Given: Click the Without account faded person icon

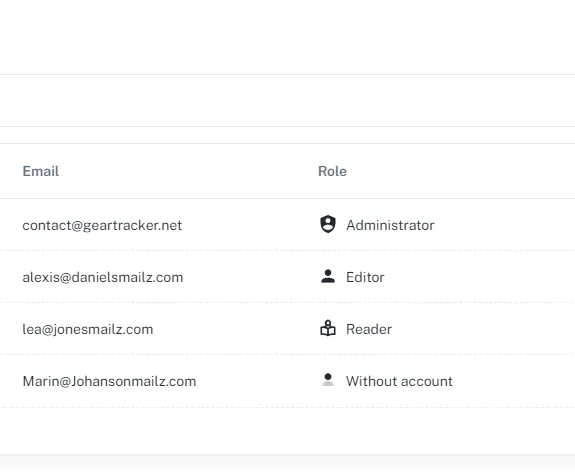Looking at the screenshot, I should (328, 380).
